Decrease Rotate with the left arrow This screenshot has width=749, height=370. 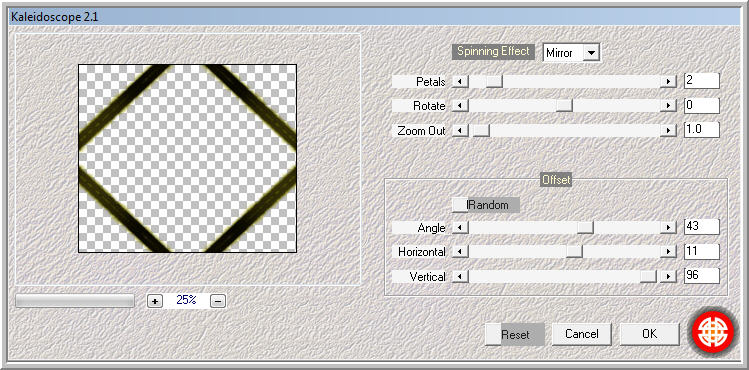pos(460,106)
